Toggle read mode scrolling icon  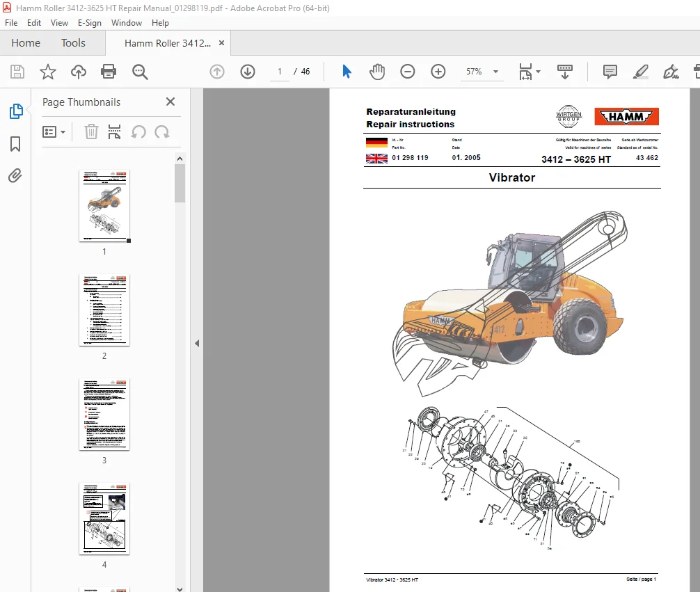[x=565, y=72]
